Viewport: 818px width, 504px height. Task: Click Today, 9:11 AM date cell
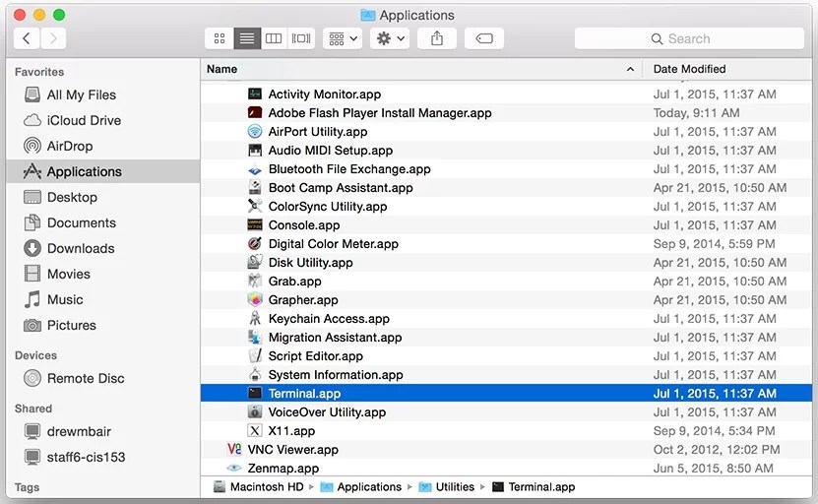(x=697, y=112)
